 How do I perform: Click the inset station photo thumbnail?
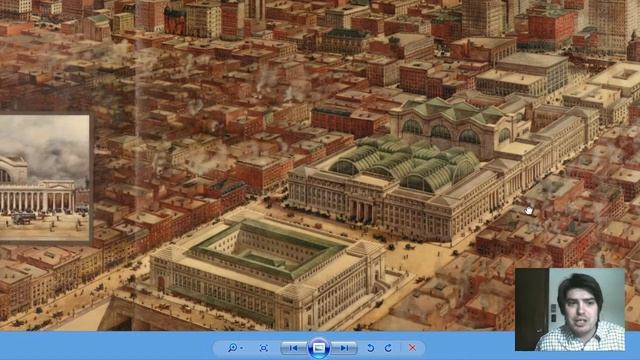point(44,178)
